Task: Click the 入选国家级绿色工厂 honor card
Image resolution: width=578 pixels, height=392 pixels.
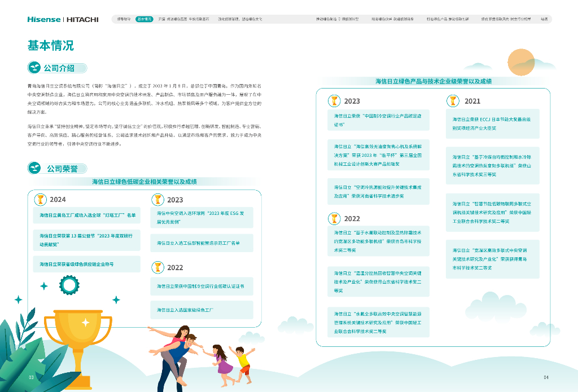Action: click(202, 310)
